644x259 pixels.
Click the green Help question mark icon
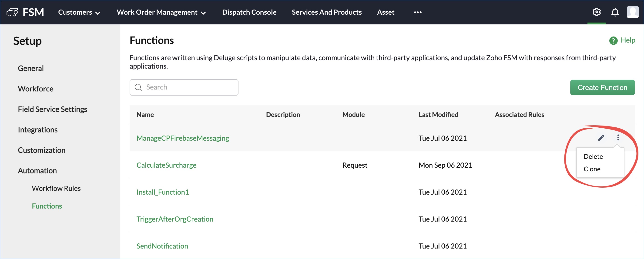click(x=613, y=40)
